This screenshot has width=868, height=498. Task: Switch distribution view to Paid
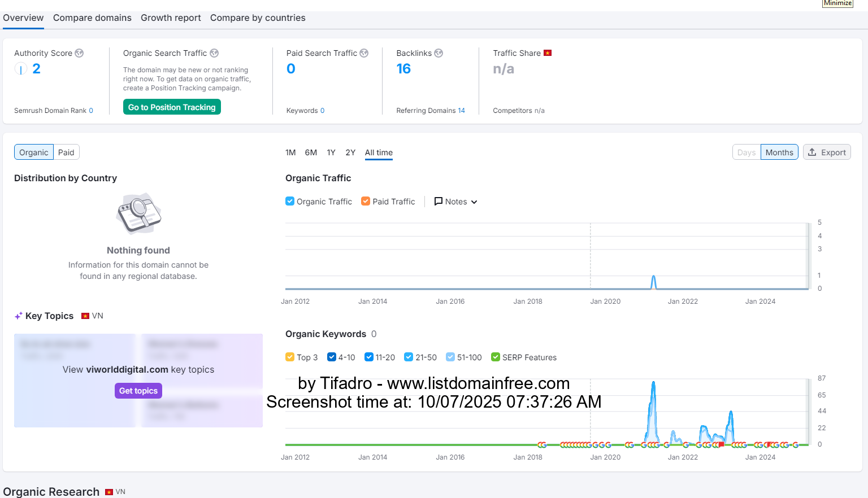click(66, 152)
